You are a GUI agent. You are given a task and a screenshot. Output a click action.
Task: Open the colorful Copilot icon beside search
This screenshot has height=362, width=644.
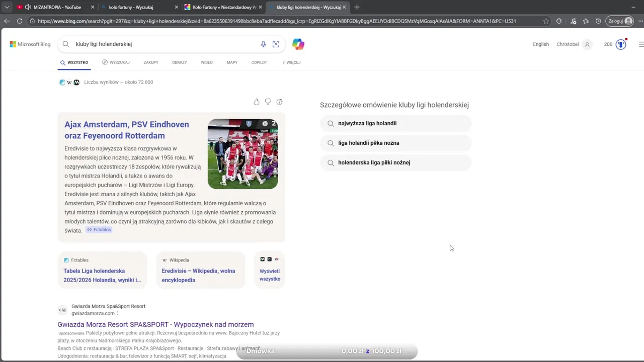point(298,44)
